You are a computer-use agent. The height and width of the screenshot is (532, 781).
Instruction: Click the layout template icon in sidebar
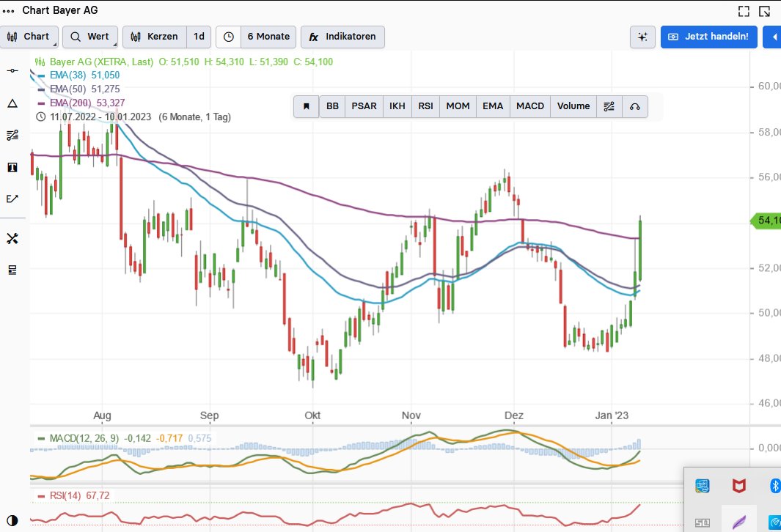click(x=12, y=270)
